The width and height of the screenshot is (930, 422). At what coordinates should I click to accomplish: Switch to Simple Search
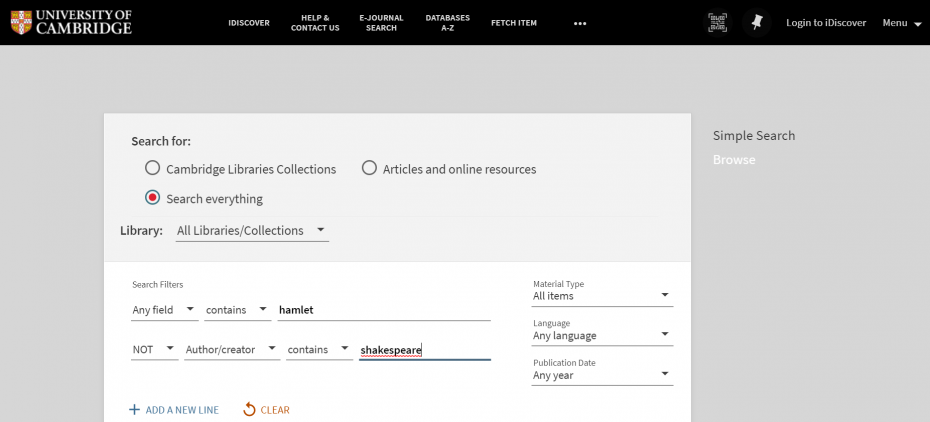[753, 136]
